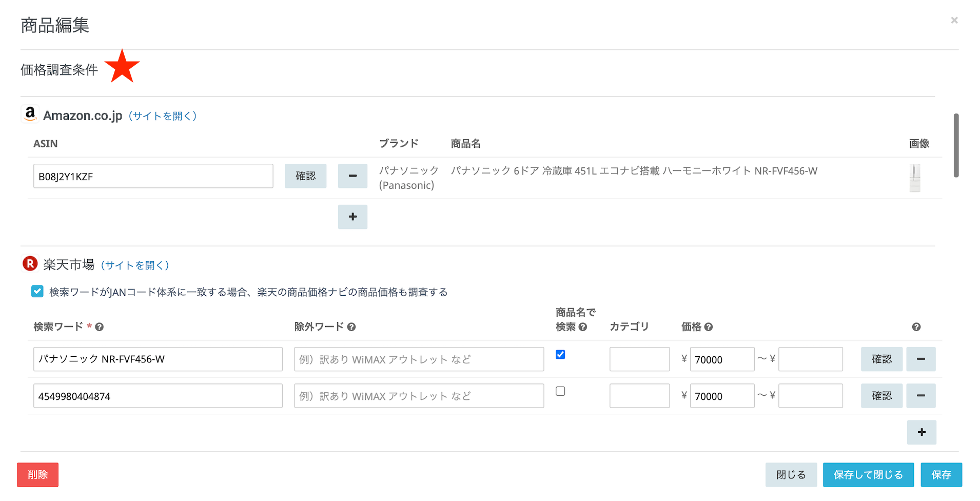The width and height of the screenshot is (980, 501).
Task: Toggle JAN code price navi checkbox
Action: click(x=37, y=292)
